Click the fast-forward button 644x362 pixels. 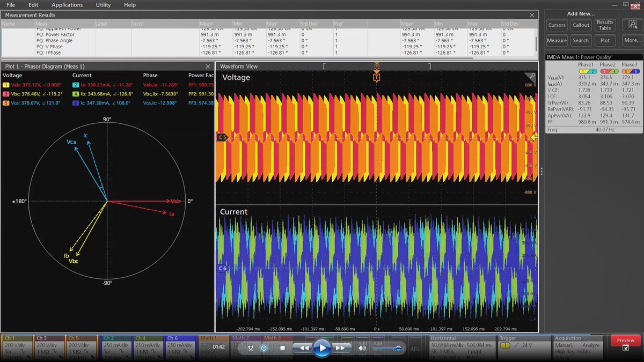(340, 348)
